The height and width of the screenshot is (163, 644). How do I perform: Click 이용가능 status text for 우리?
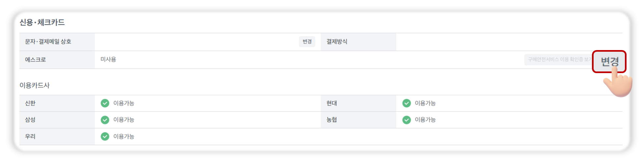pos(124,136)
